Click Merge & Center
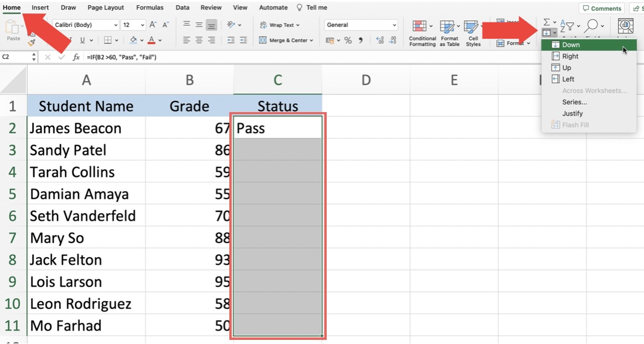The image size is (644, 344). 283,41
